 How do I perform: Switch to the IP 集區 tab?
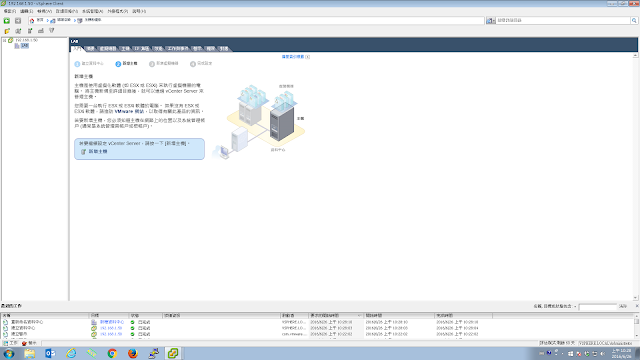pyautogui.click(x=142, y=49)
